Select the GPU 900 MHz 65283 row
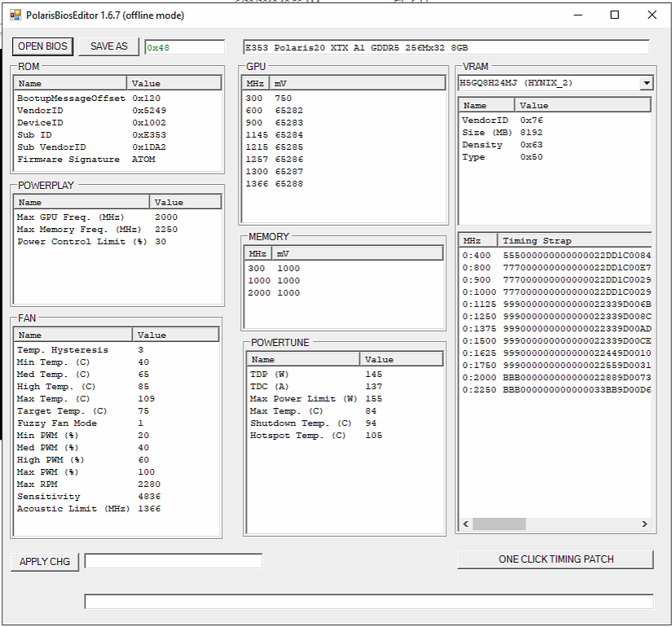 tap(274, 123)
